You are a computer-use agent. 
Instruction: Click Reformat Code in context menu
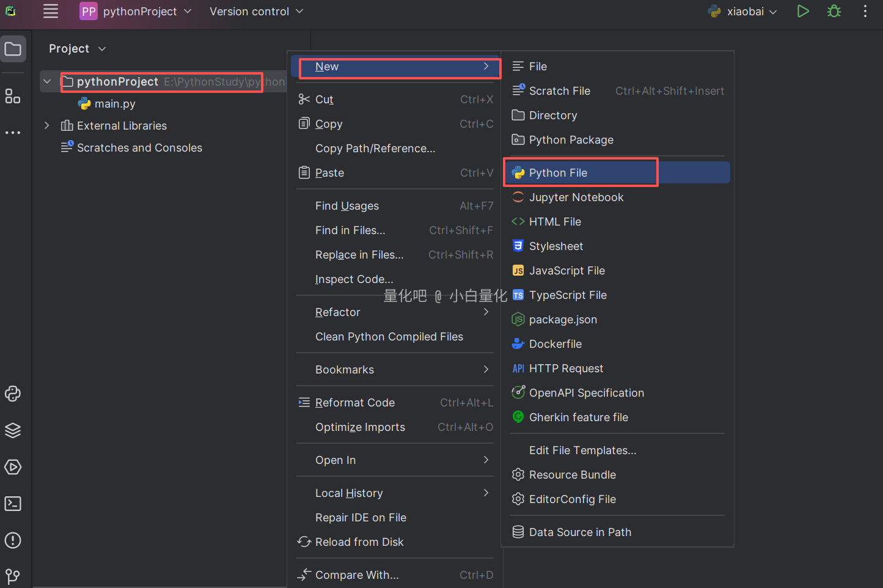354,403
